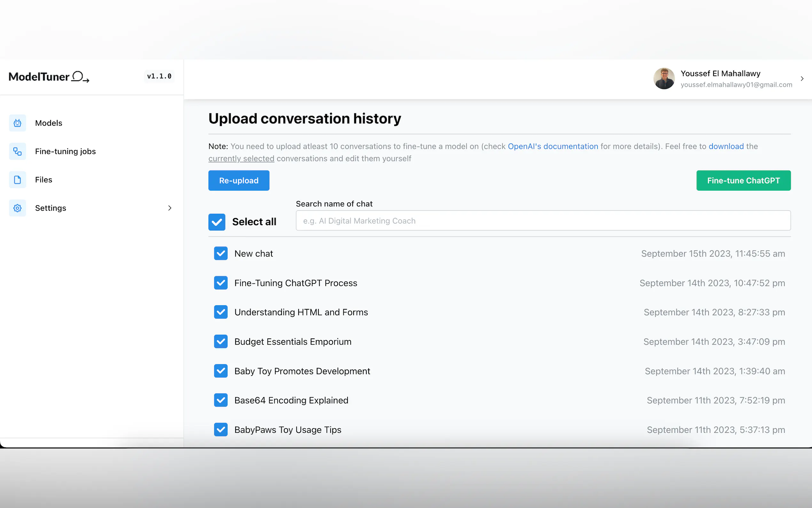
Task: Uncheck the Select all checkbox
Action: click(x=217, y=222)
